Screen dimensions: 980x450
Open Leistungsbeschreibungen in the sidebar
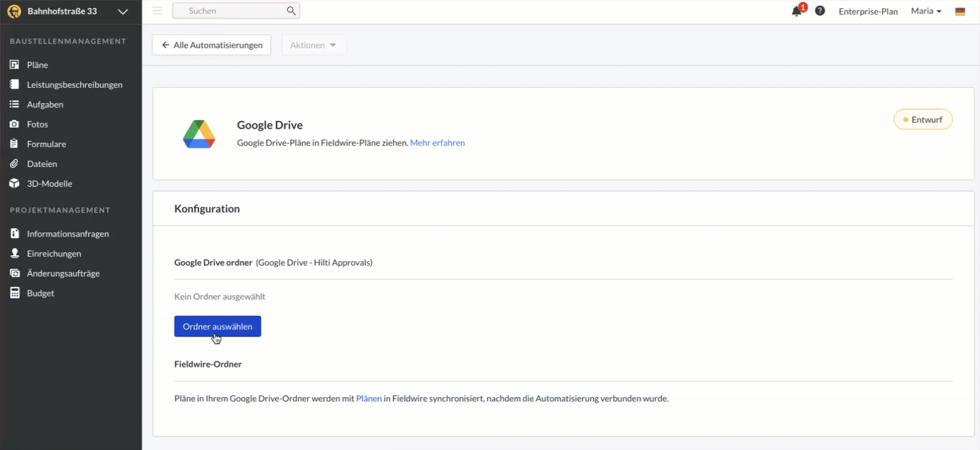[75, 84]
